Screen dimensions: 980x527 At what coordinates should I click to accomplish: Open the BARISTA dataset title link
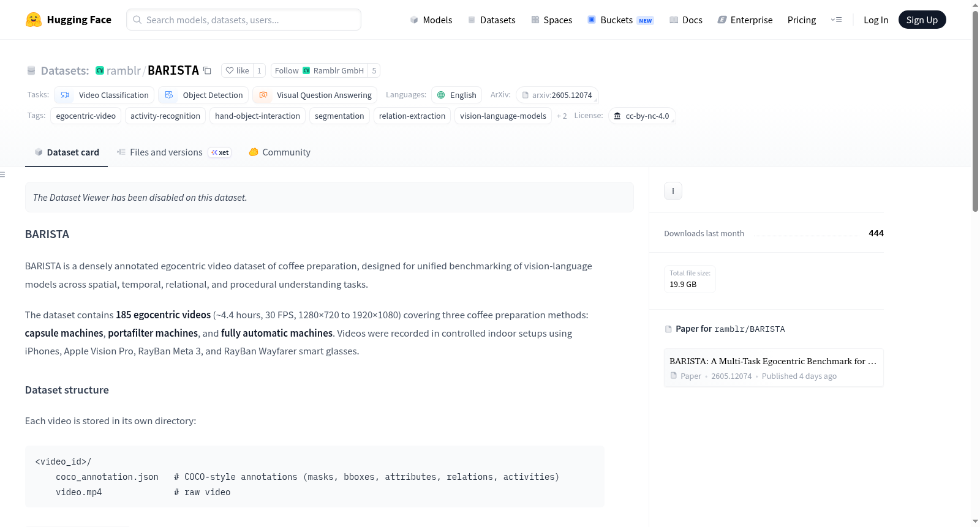pyautogui.click(x=173, y=70)
